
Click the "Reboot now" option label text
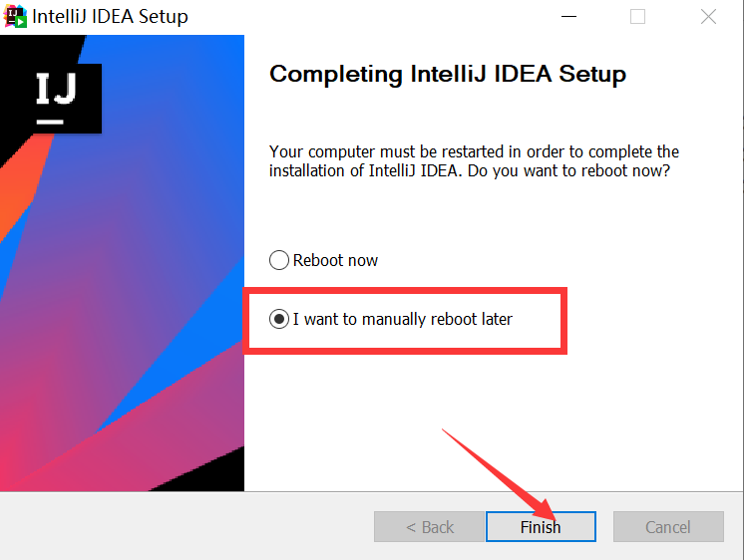(x=335, y=260)
